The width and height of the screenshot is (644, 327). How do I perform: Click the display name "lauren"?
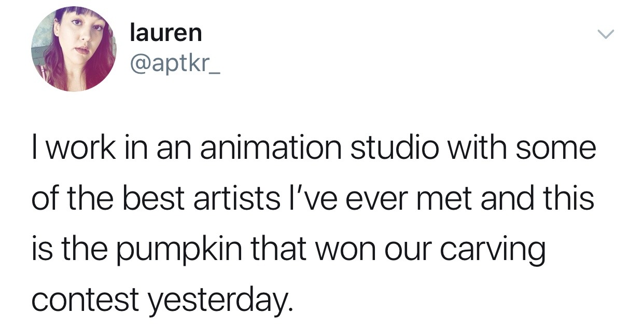[165, 33]
